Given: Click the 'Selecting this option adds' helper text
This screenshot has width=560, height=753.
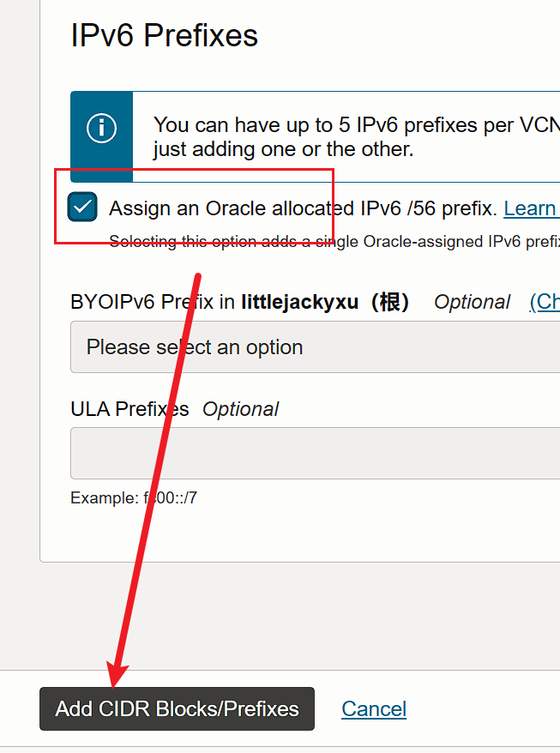Looking at the screenshot, I should (x=334, y=242).
